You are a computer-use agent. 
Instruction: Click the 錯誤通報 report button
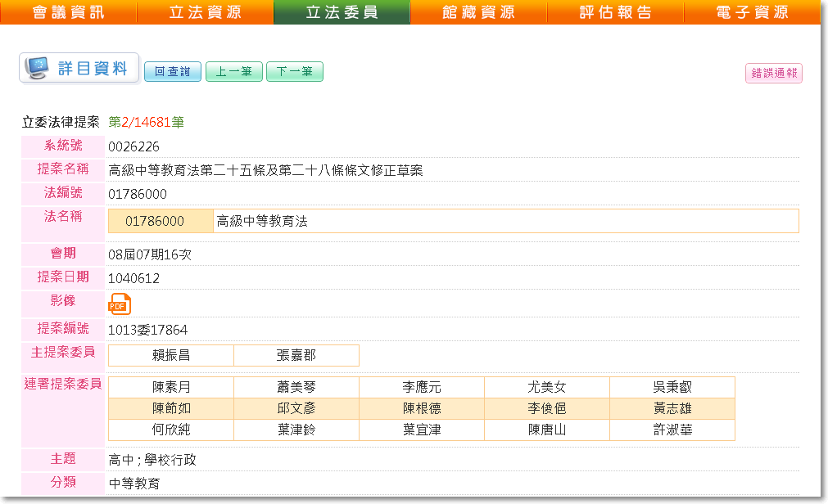pyautogui.click(x=773, y=73)
